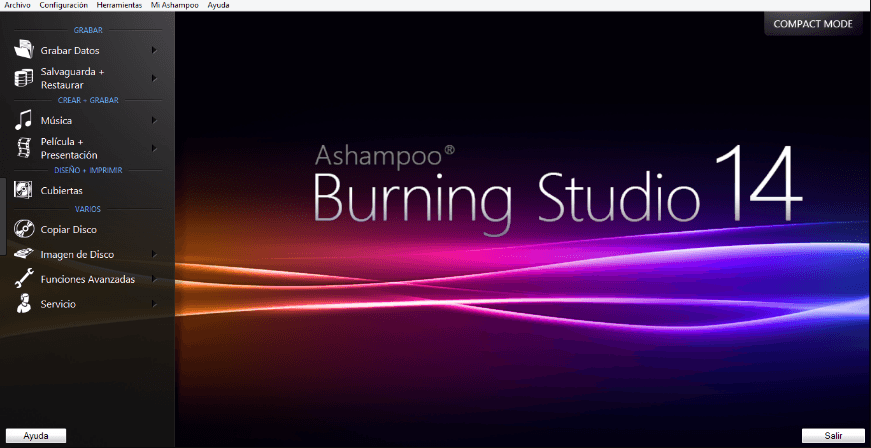
Task: Select the Cubiertas label
Action: tap(62, 190)
